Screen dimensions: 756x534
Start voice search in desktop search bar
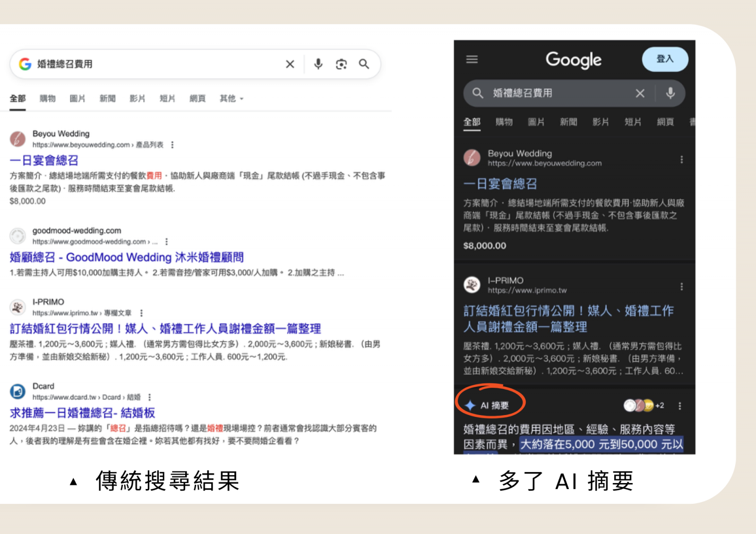318,64
